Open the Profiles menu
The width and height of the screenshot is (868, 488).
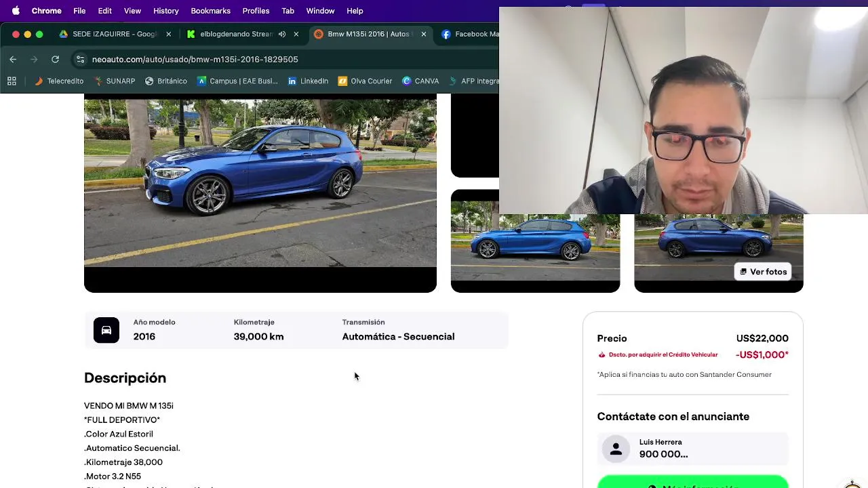coord(256,11)
